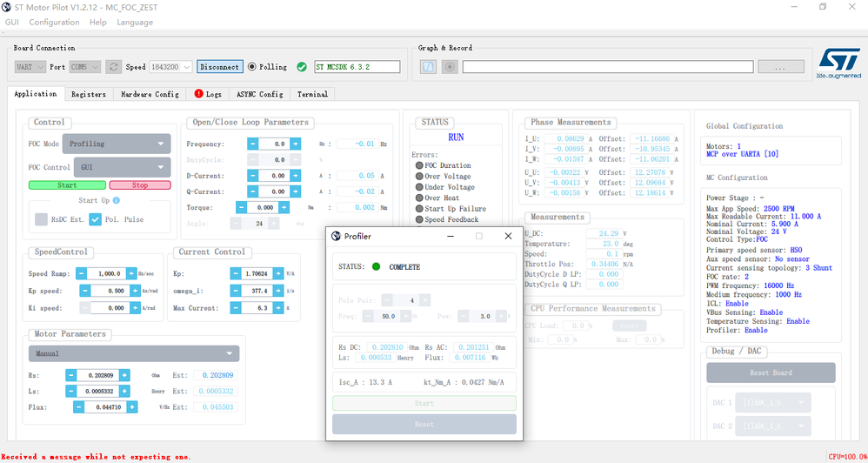Toggle the RsDC Est. checkbox
Viewport: 868px width, 463px height.
click(41, 219)
